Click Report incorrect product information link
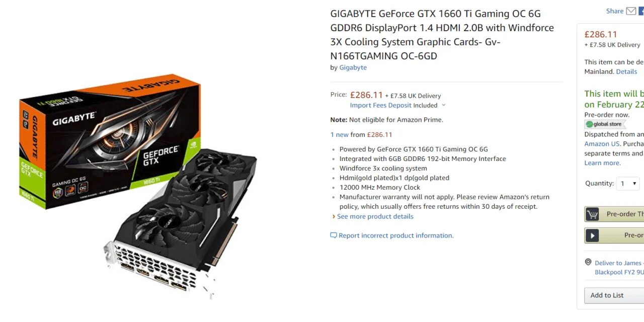644x322 pixels. tap(396, 235)
